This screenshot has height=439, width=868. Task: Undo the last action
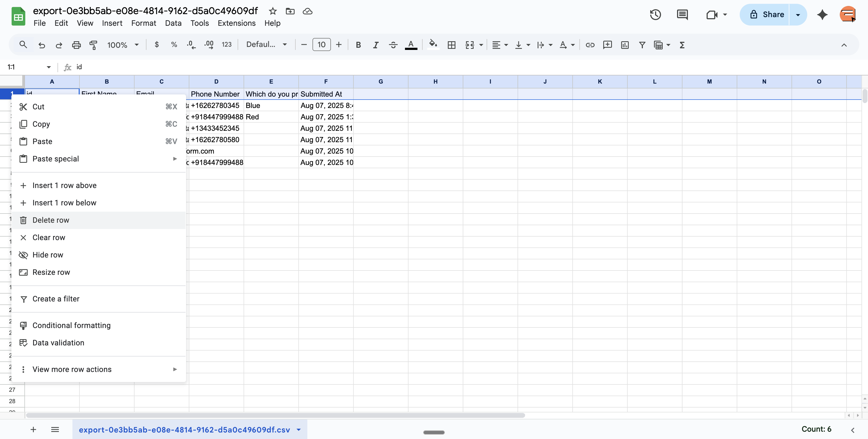(42, 45)
